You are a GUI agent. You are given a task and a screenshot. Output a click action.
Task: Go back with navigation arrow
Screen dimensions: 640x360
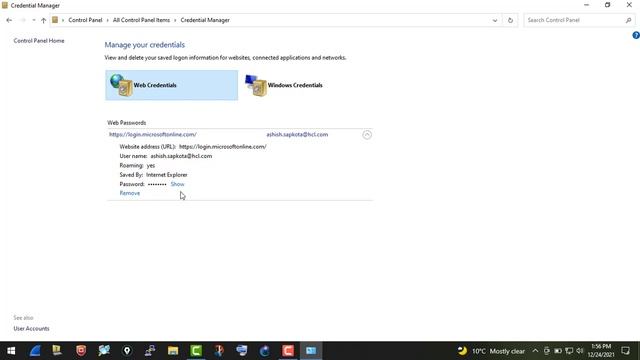(x=9, y=20)
